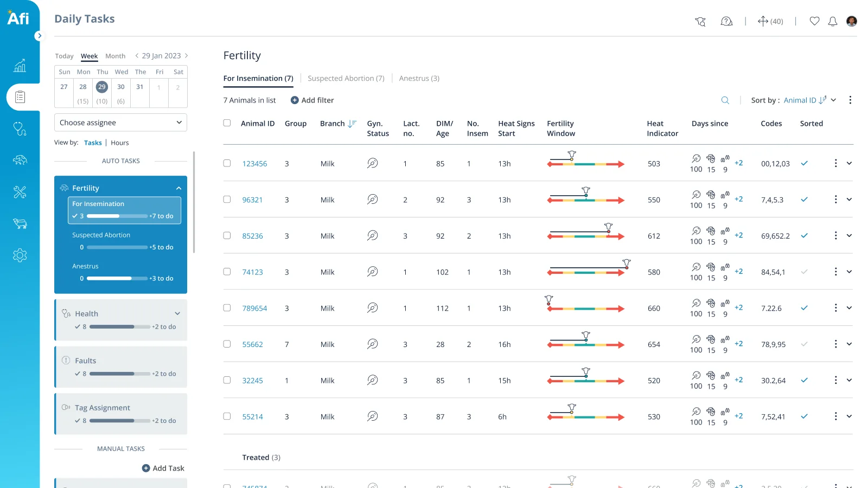This screenshot has height=488, width=868.
Task: Collapse the Fertility auto task panel
Action: coord(178,188)
